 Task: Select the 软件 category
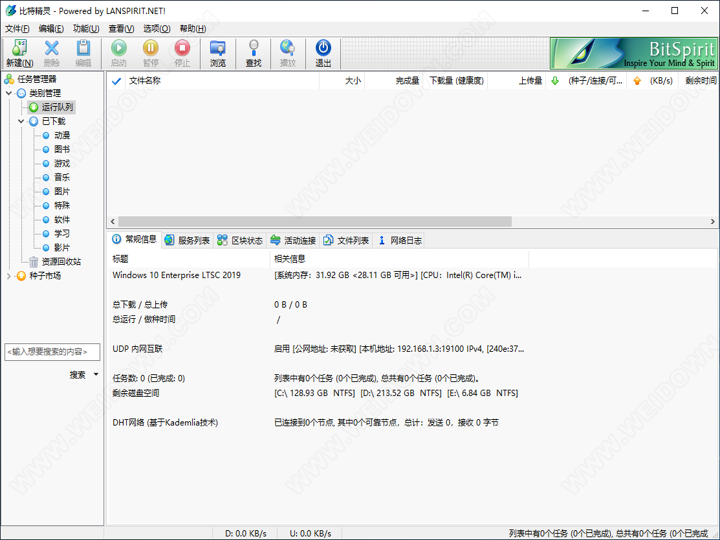click(x=56, y=219)
